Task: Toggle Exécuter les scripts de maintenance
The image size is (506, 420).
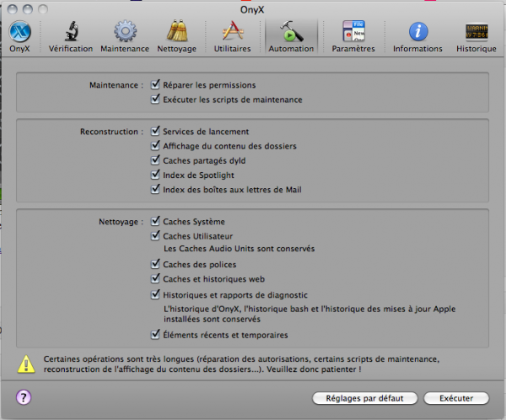Action: tap(155, 100)
